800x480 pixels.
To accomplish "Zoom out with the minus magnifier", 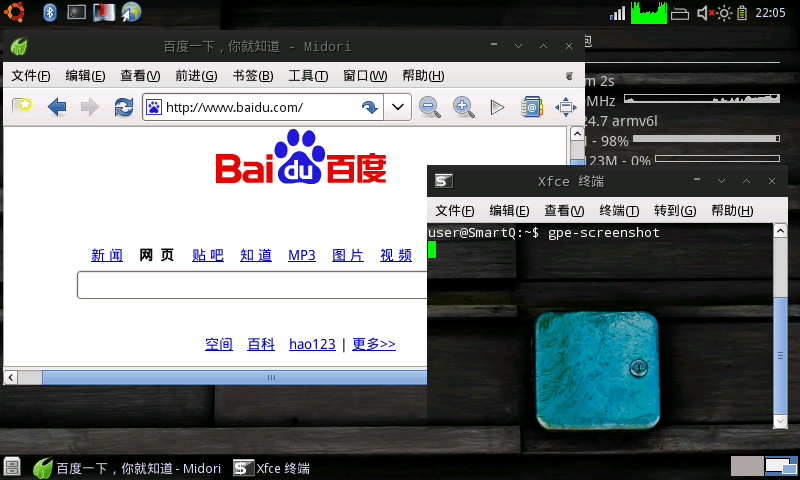I will pyautogui.click(x=430, y=107).
